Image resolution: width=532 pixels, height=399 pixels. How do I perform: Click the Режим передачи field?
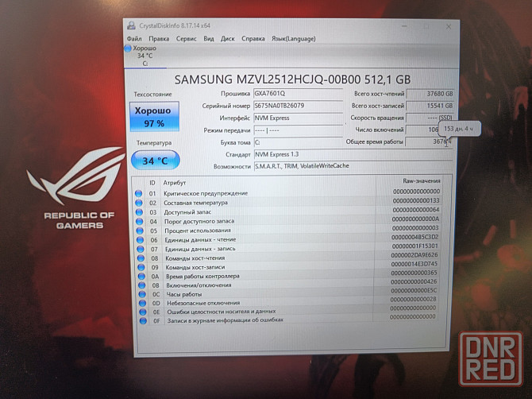pyautogui.click(x=299, y=130)
